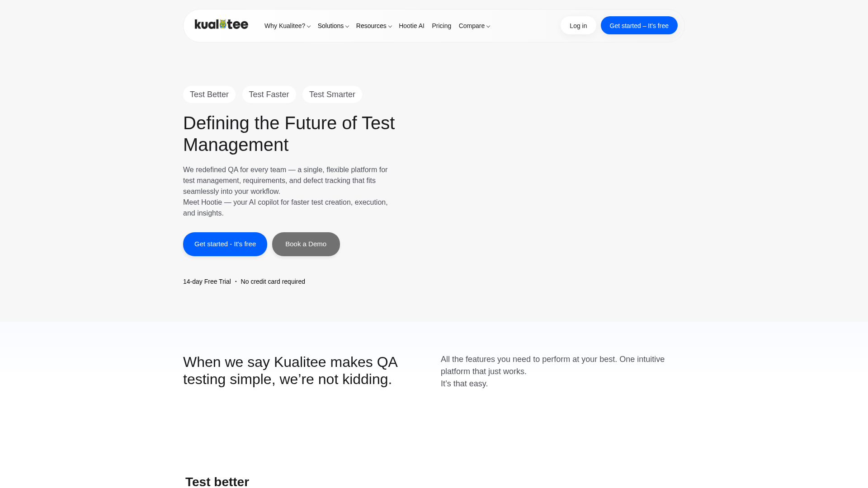Select the Test Faster pill
The width and height of the screenshot is (868, 488).
coord(269,94)
